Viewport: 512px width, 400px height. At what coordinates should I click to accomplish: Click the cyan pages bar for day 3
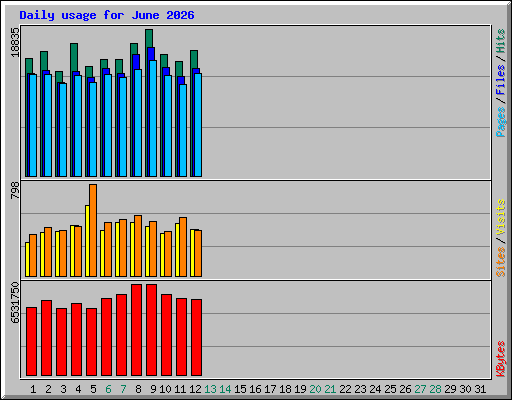click(63, 130)
